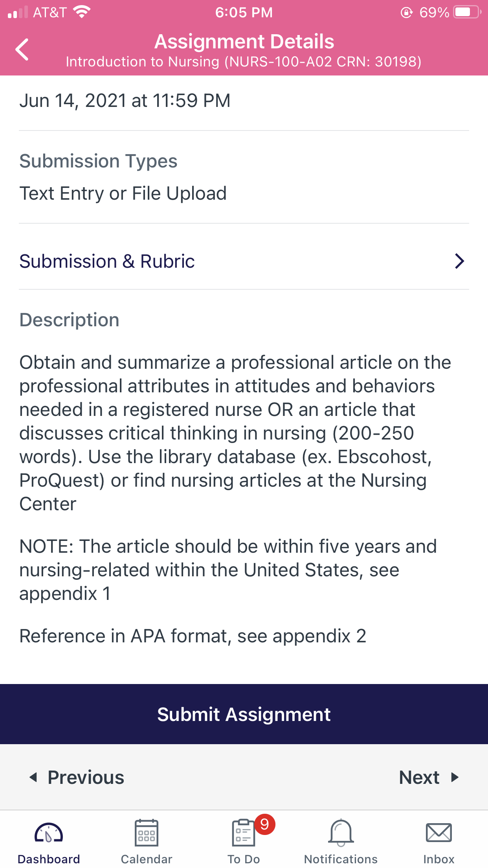Open the Calendar tab icon

point(147,833)
